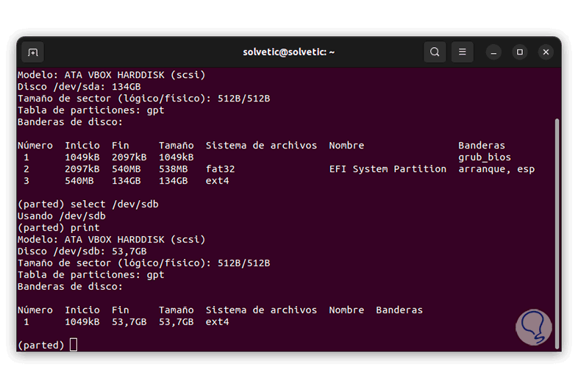Viewport: 578px width, 392px height.
Task: Click the terminal search icon
Action: click(435, 52)
